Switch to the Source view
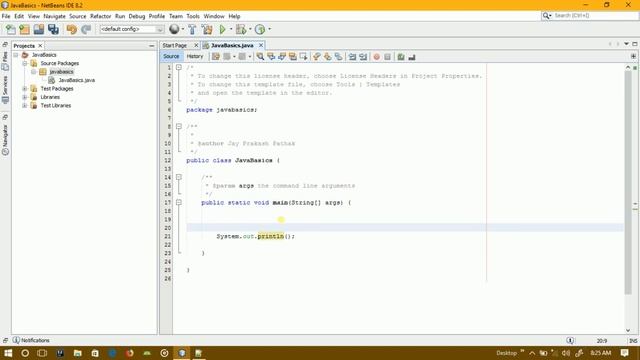Screen dimensions: 640x360 pyautogui.click(x=171, y=57)
